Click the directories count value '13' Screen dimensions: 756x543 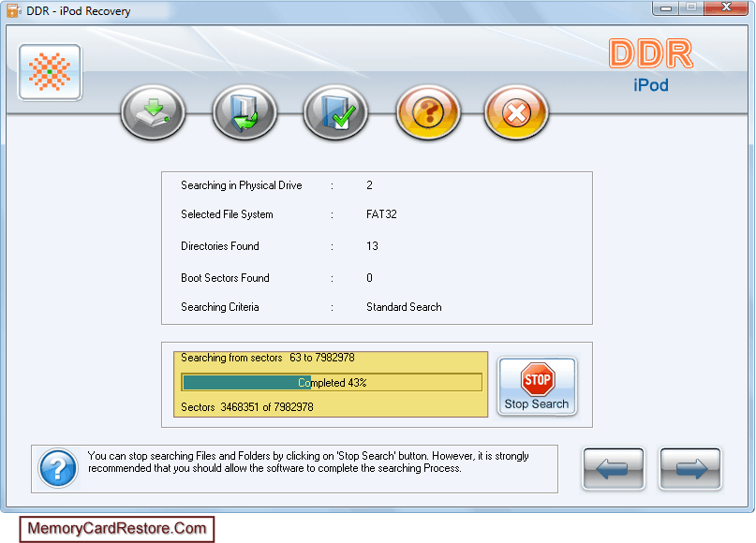[x=372, y=246]
